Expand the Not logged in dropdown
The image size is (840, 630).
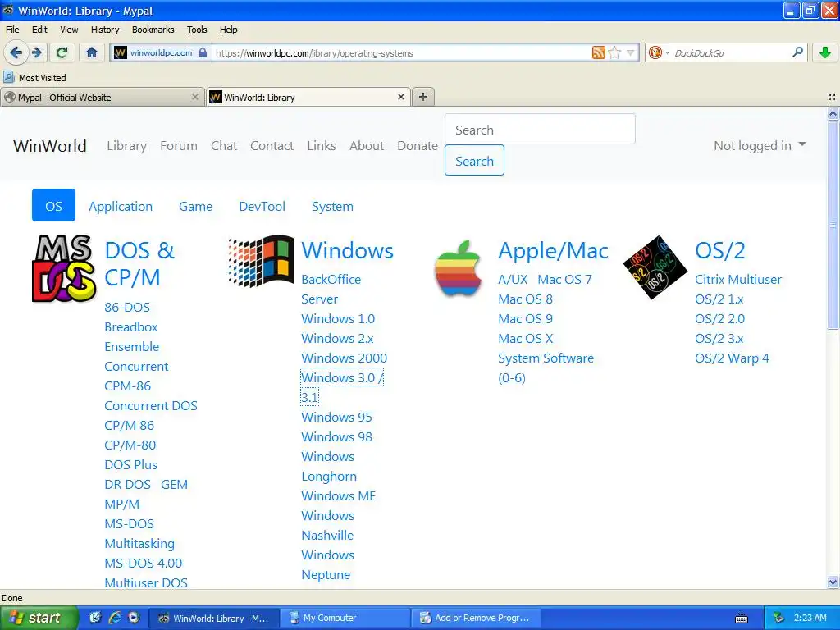pyautogui.click(x=760, y=146)
